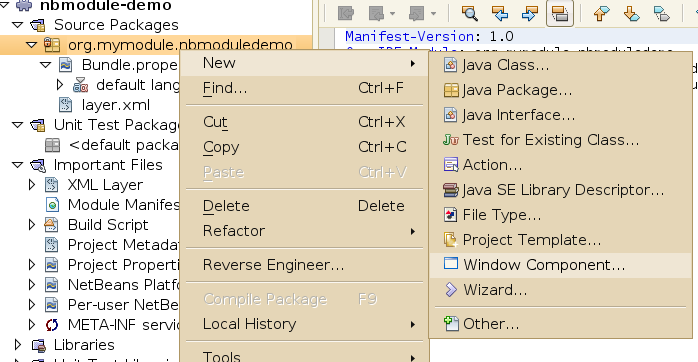The image size is (698, 362).
Task: Click the Manifest-Version line in editor
Action: [x=429, y=36]
